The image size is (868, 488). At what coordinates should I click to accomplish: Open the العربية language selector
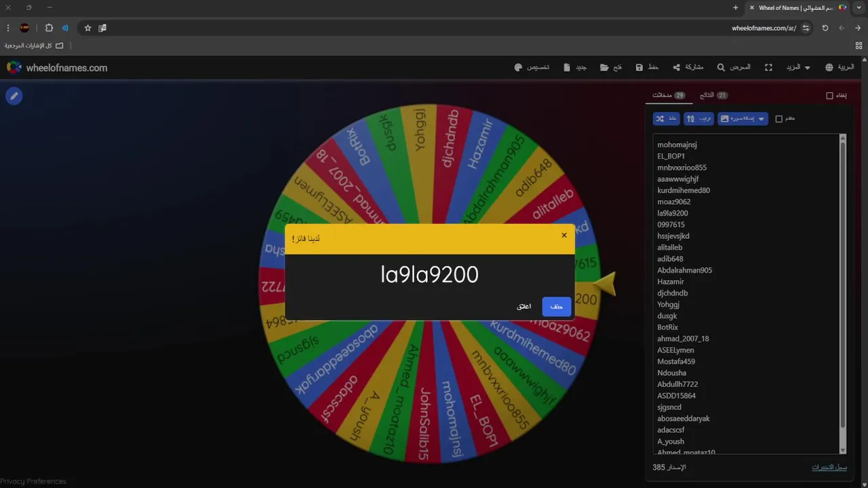coord(840,68)
